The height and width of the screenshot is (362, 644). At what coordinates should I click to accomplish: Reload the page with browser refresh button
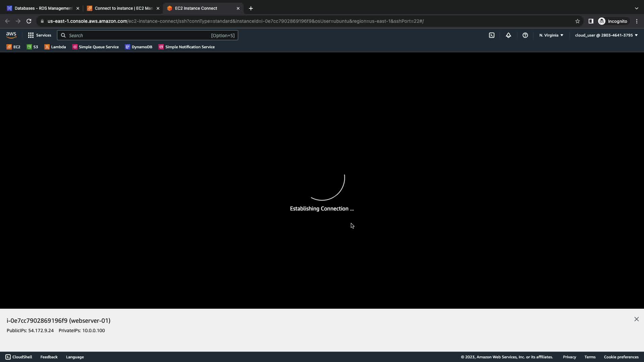point(29,21)
